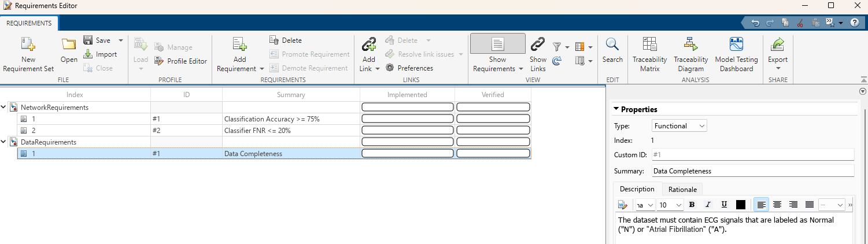The width and height of the screenshot is (868, 244).
Task: Click the favorite commands icon
Action: (829, 23)
